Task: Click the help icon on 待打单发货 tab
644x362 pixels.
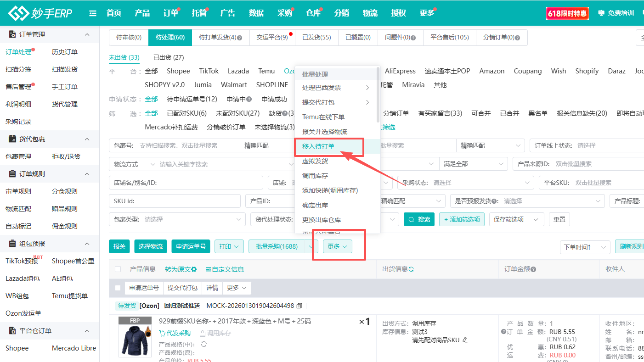Action: pyautogui.click(x=239, y=38)
